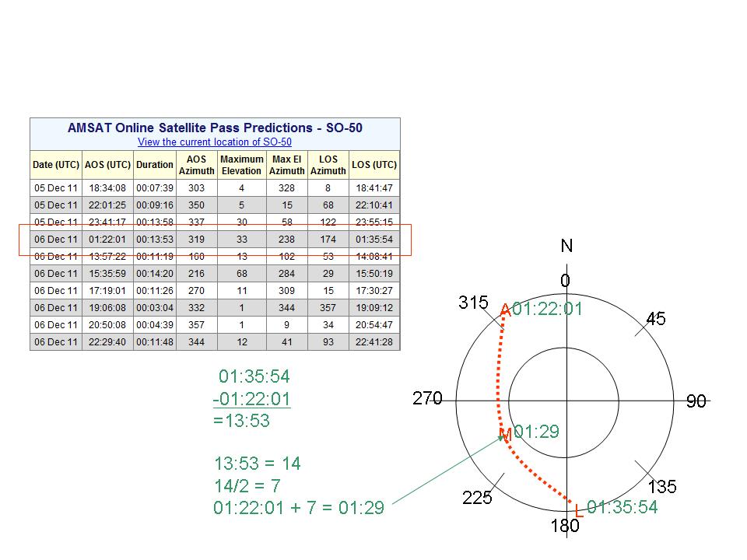Click the 'AOS (UTC)' column header
The height and width of the screenshot is (560, 747).
point(107,165)
